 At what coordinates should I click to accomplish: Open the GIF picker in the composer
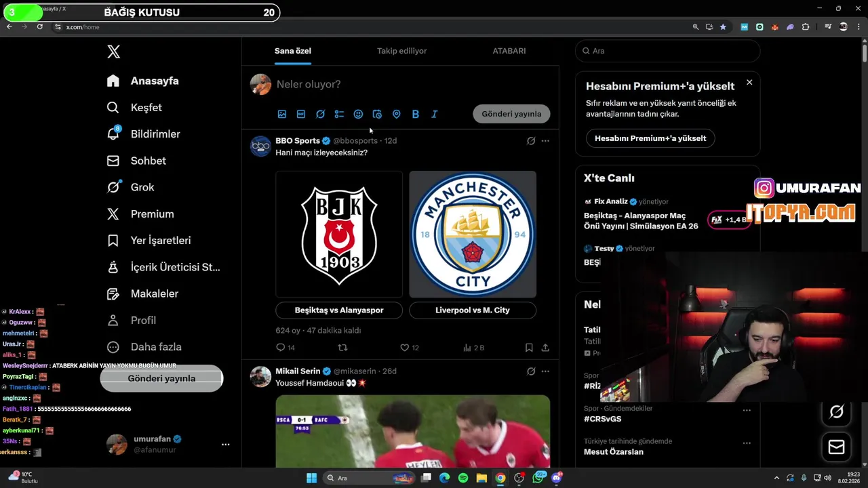point(301,114)
